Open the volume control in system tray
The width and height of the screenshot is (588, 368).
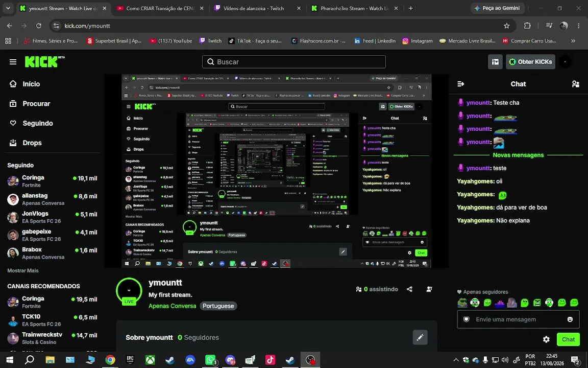505,360
